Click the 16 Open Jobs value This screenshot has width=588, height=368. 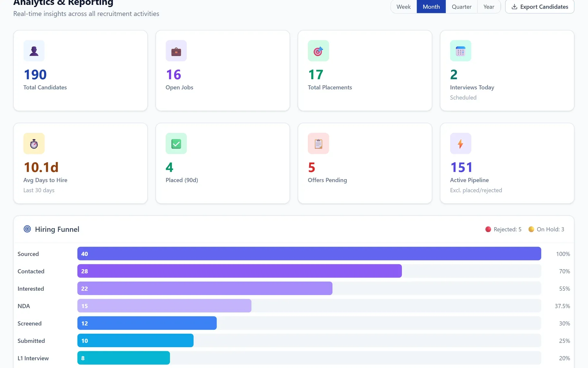coord(174,75)
